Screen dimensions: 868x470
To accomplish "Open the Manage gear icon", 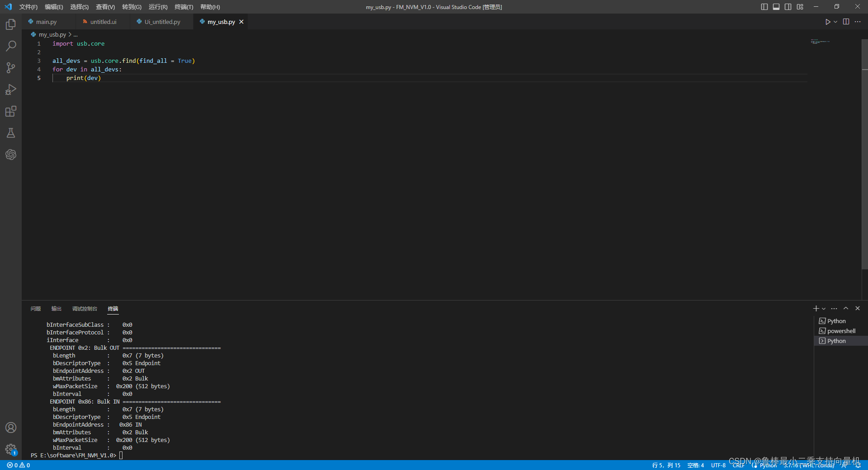I will [x=11, y=449].
